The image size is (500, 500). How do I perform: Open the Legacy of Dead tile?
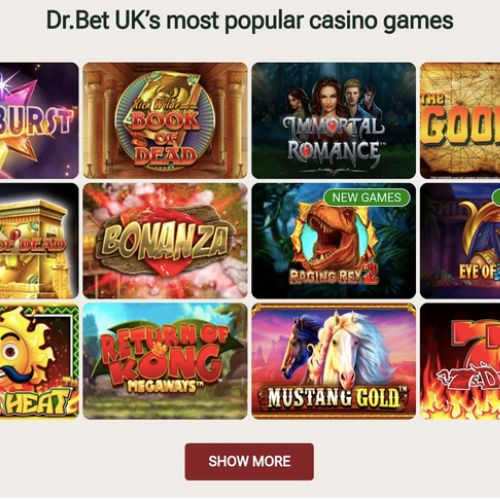click(39, 240)
